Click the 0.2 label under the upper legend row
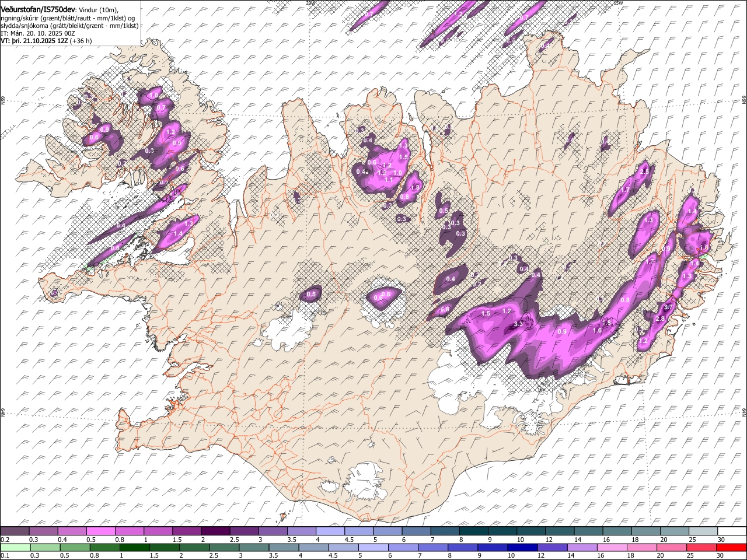 pos(5,540)
